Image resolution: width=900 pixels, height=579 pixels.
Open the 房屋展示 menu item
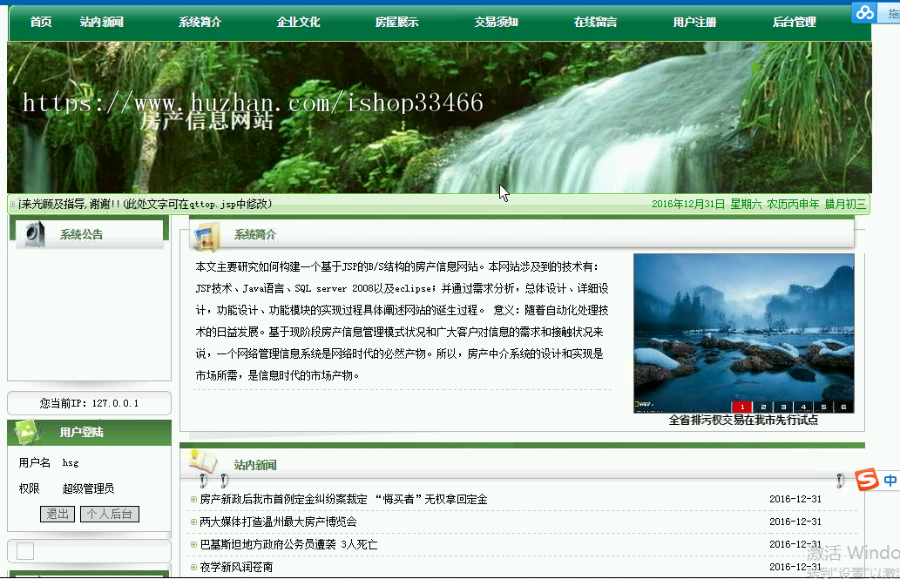point(397,20)
